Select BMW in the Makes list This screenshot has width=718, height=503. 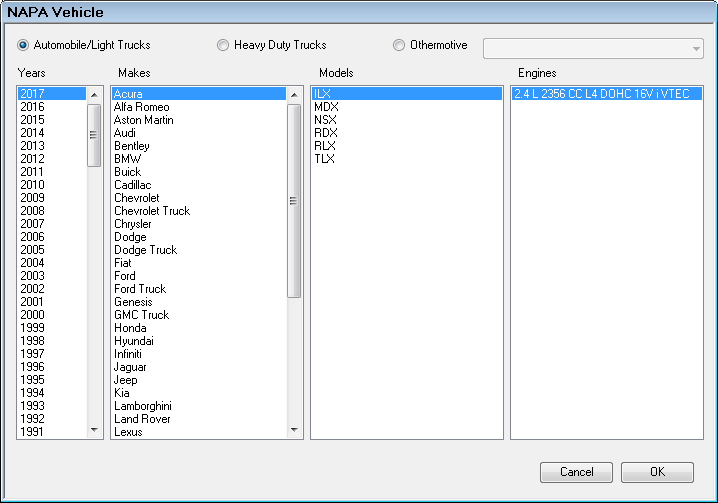[128, 159]
